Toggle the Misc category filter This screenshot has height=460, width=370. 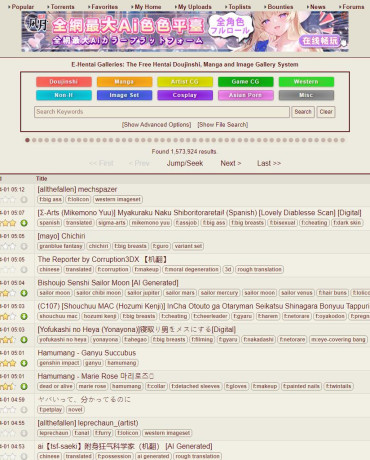click(x=306, y=95)
